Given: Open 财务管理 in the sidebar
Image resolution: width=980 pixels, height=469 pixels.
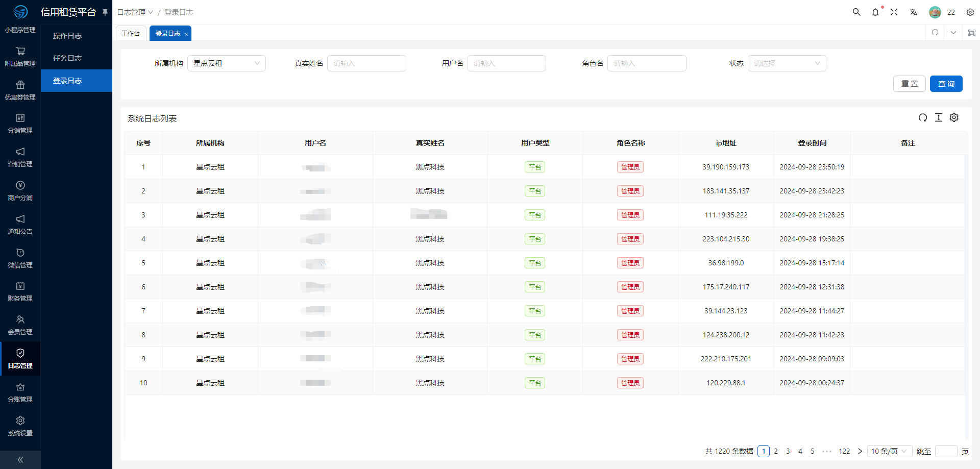Looking at the screenshot, I should [20, 291].
